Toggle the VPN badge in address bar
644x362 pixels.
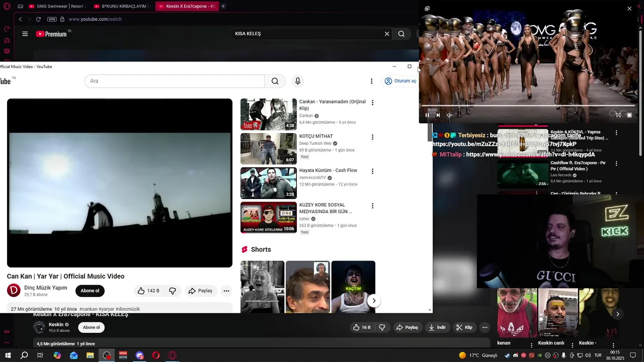(52, 19)
